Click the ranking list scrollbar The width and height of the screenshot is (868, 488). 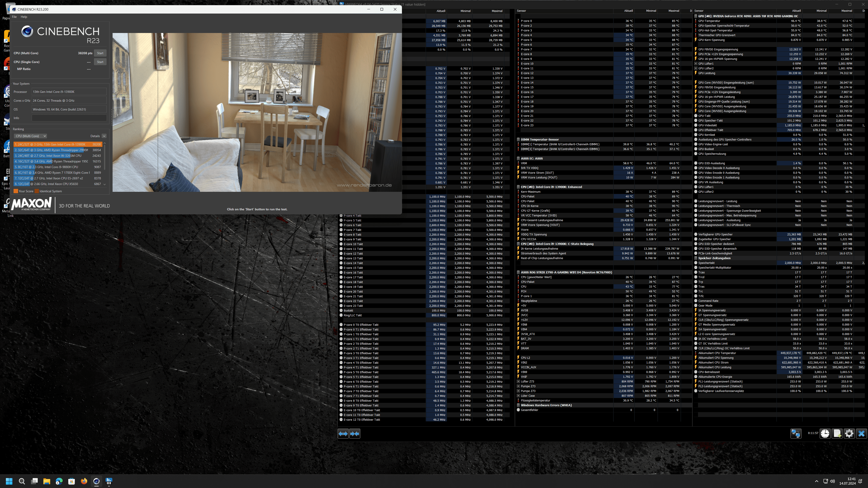(104, 157)
